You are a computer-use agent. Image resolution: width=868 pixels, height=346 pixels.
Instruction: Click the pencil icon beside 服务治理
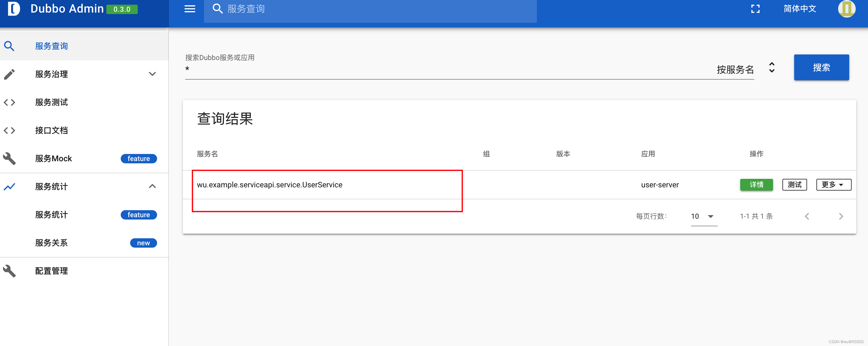[x=9, y=74]
